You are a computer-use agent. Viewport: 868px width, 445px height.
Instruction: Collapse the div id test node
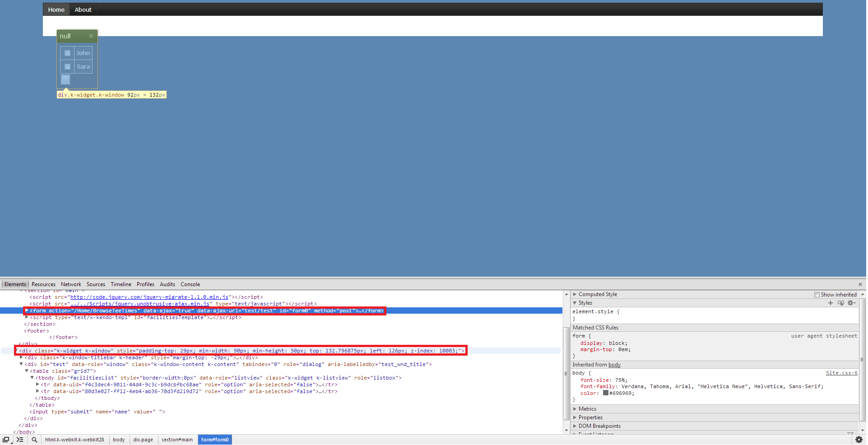[x=21, y=364]
